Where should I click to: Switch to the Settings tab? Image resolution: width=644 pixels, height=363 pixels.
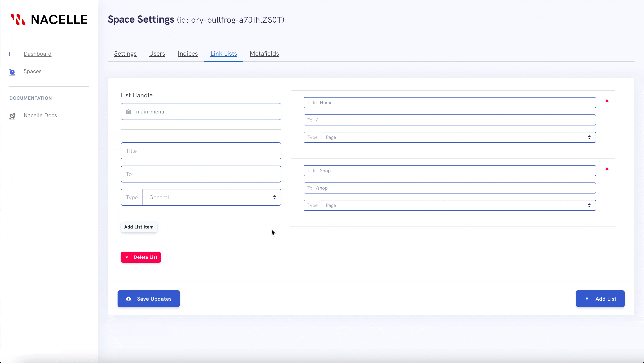pyautogui.click(x=125, y=53)
